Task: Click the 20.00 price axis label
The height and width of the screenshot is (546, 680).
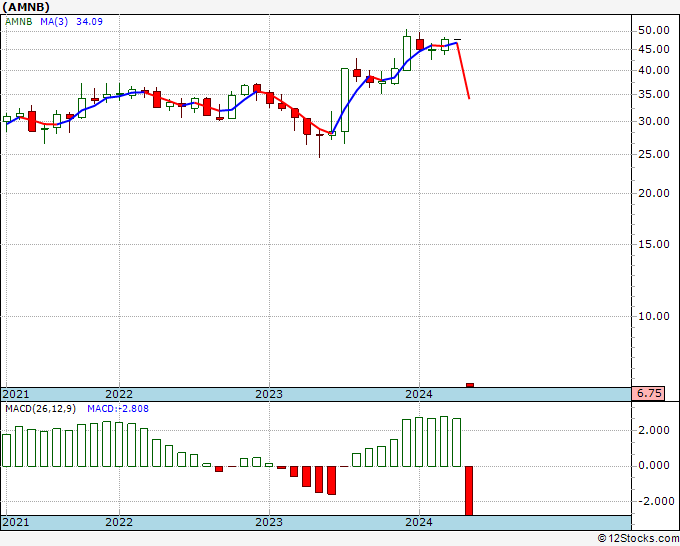Action: pos(654,193)
